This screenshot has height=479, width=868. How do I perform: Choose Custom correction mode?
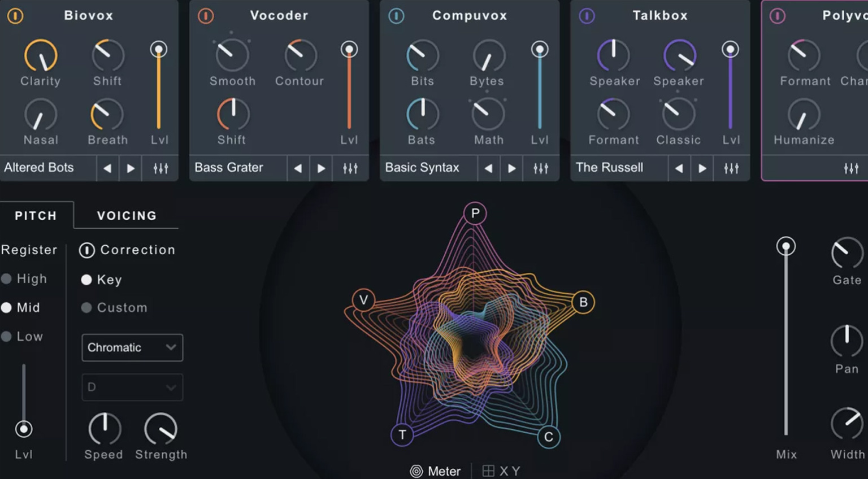tap(86, 308)
